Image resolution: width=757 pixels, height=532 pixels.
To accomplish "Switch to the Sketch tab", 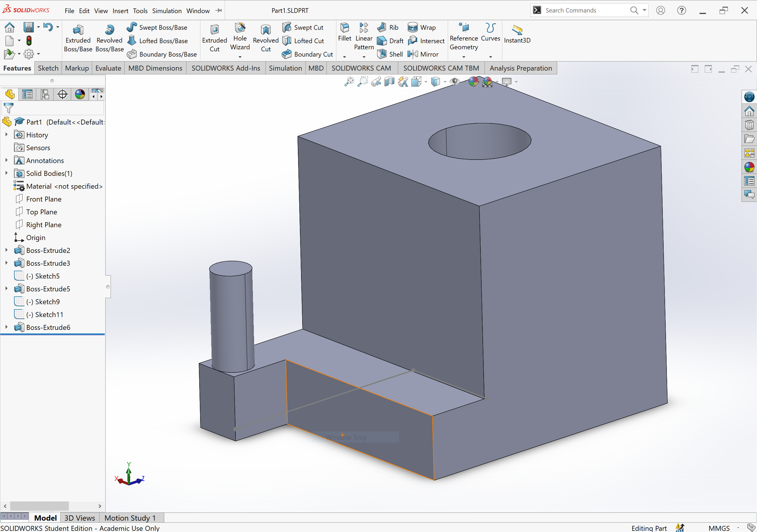I will (x=48, y=68).
